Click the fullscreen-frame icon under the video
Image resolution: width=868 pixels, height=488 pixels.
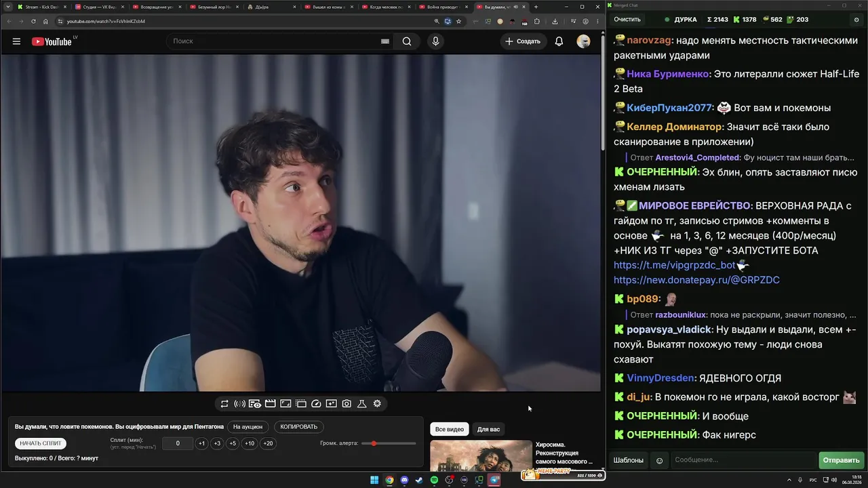coord(285,404)
